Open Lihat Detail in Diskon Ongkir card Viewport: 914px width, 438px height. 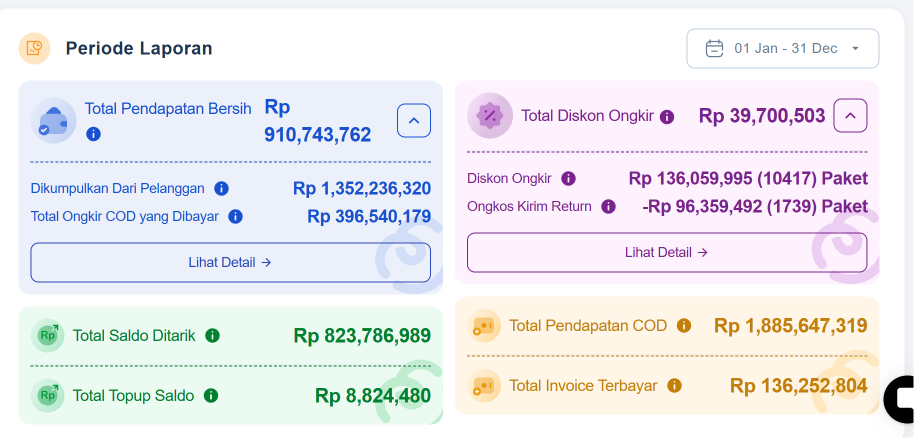tap(667, 253)
